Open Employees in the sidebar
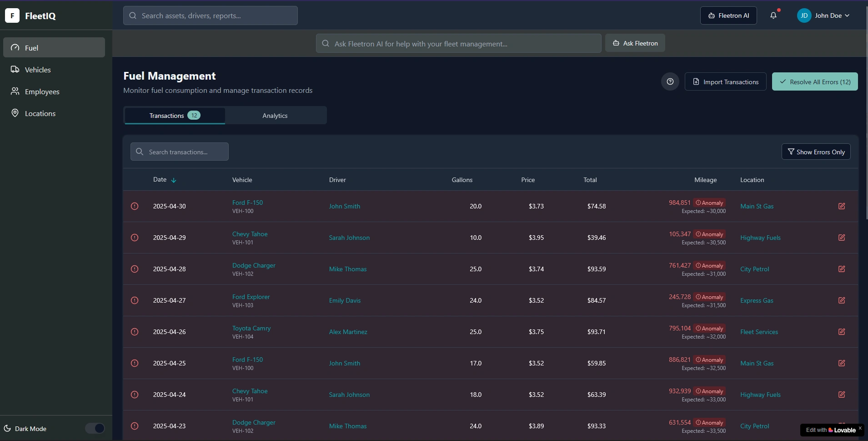The image size is (868, 441). (x=54, y=91)
